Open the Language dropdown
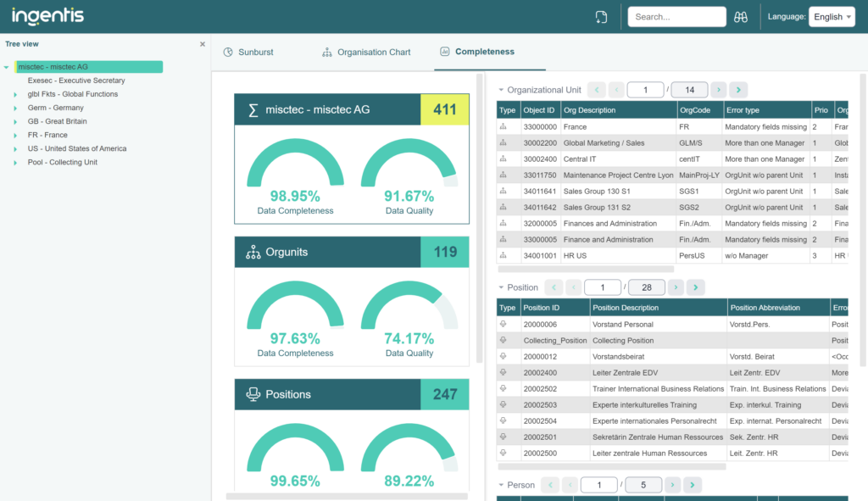Viewport: 868px width, 501px height. [x=832, y=17]
